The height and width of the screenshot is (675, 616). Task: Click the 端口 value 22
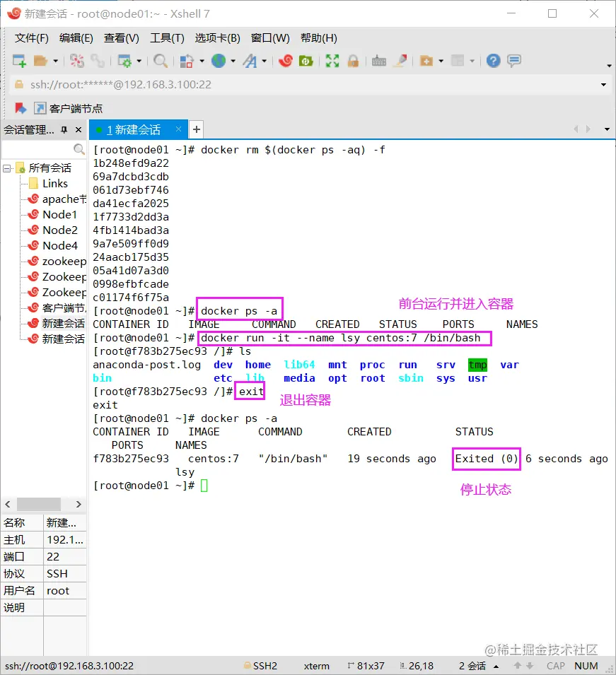pos(65,557)
